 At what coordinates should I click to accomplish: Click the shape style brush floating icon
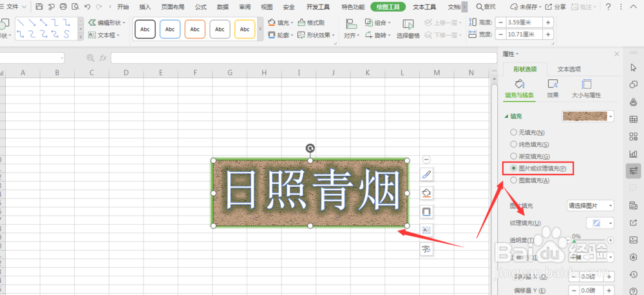coord(426,175)
